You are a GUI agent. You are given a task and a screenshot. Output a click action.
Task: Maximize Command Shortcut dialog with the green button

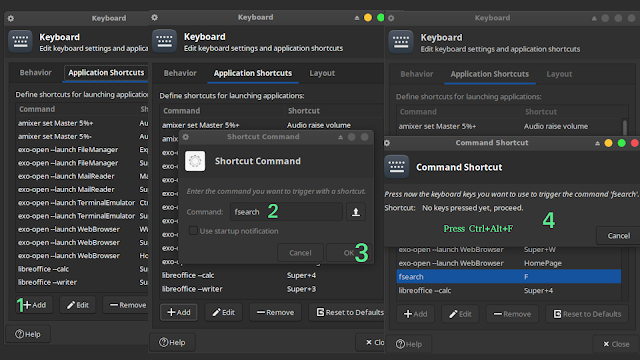[622, 143]
